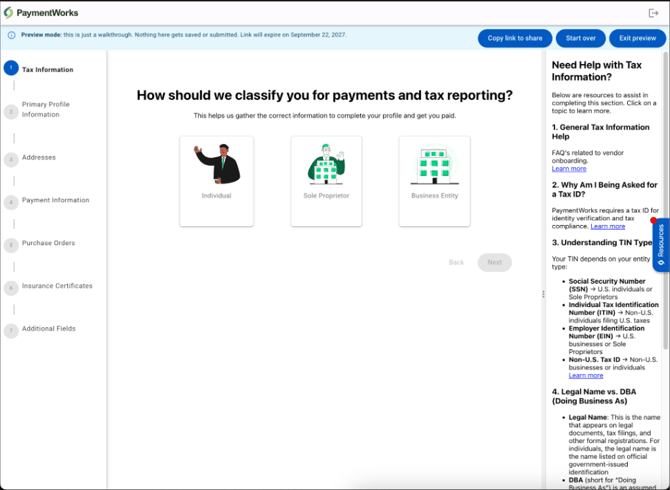This screenshot has height=490, width=670.
Task: Click the step 1 Tax Information circle
Action: pos(11,68)
